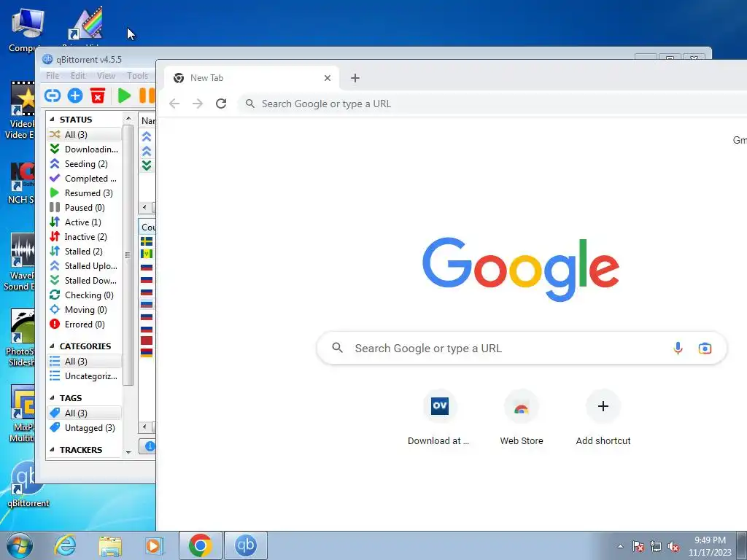Open Windows Media Player from the taskbar
Viewport: 747px width, 560px height.
(x=154, y=545)
